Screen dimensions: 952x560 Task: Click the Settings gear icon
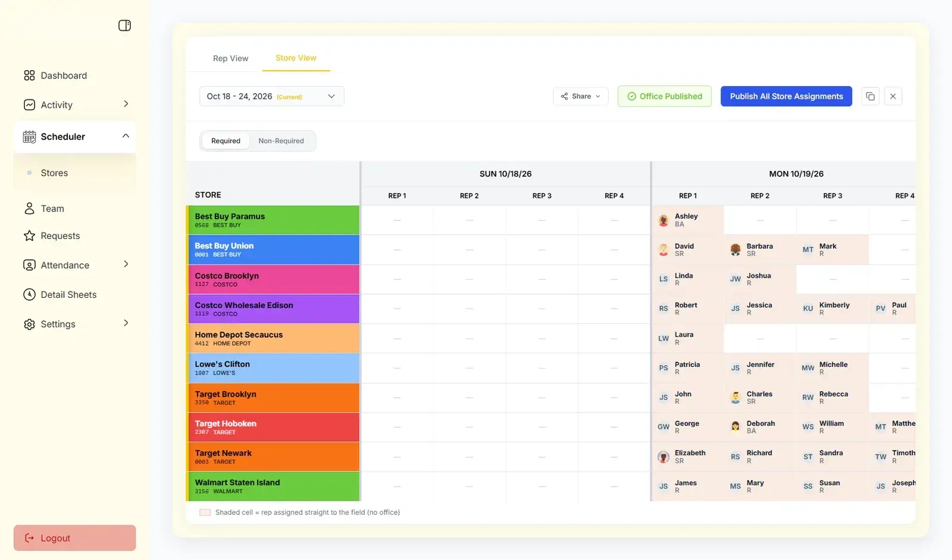click(x=29, y=324)
